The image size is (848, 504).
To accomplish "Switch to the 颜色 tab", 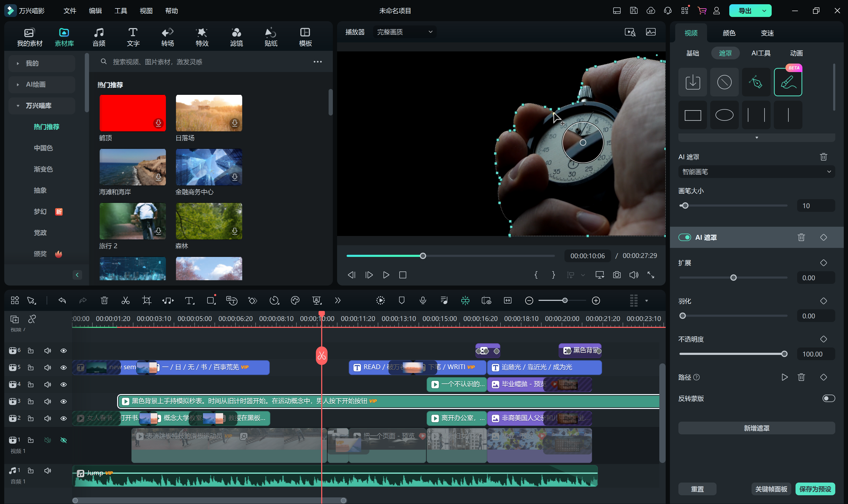I will click(x=729, y=33).
